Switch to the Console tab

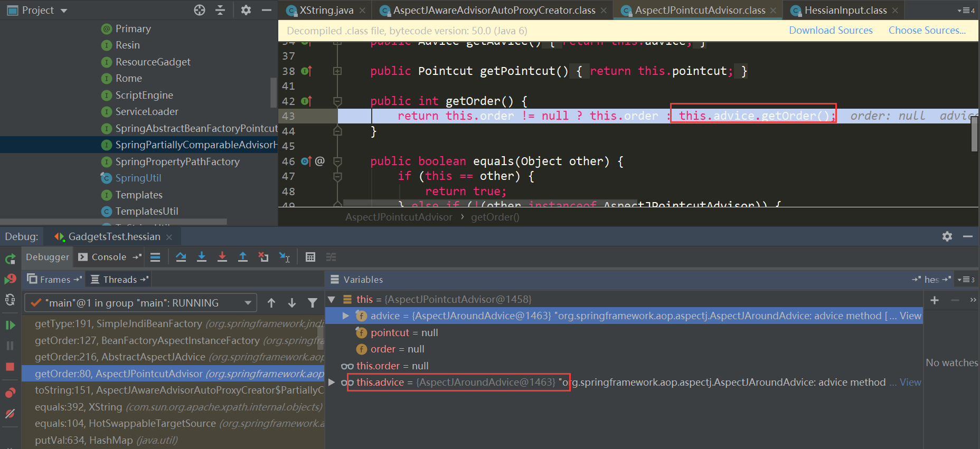point(109,257)
